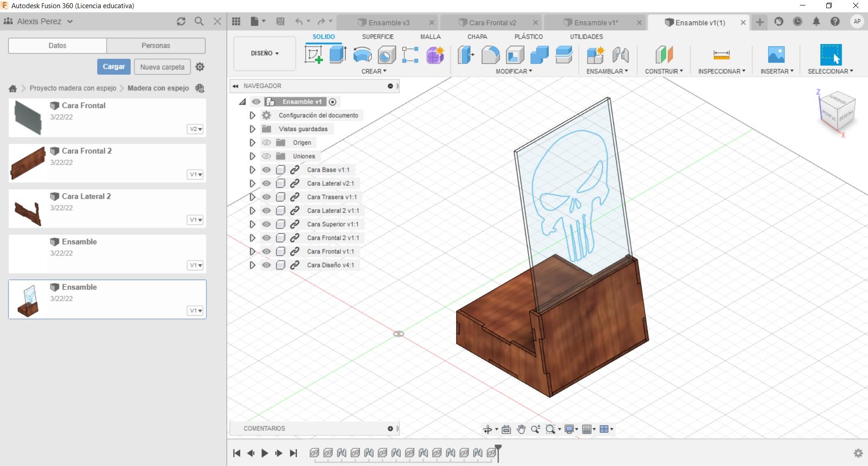Screen dimensions: 868x466
Task: Click the New Component assemble icon
Action: click(x=595, y=55)
